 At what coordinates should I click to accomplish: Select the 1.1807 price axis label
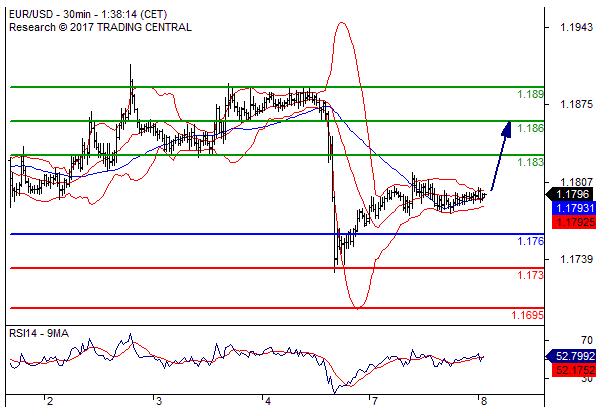(577, 182)
